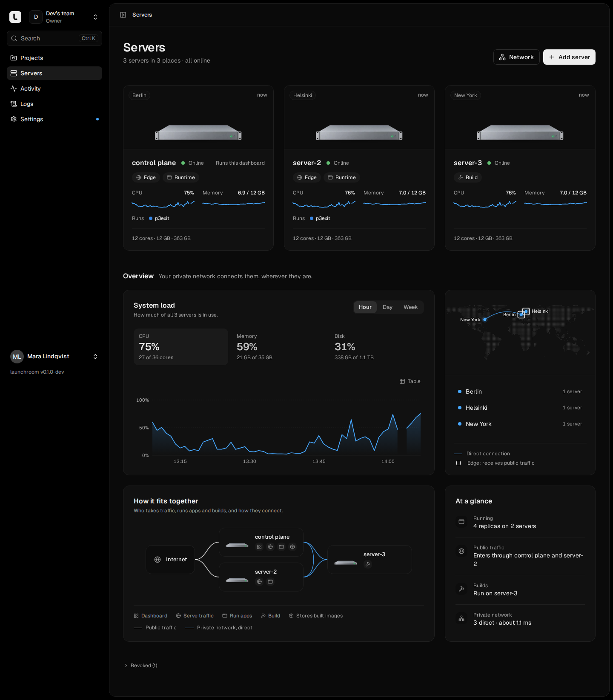Click the Berlin row in locations list
The height and width of the screenshot is (700, 613).
[520, 391]
